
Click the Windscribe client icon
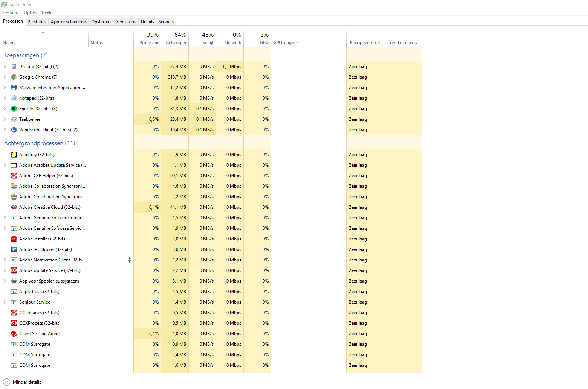tap(14, 130)
